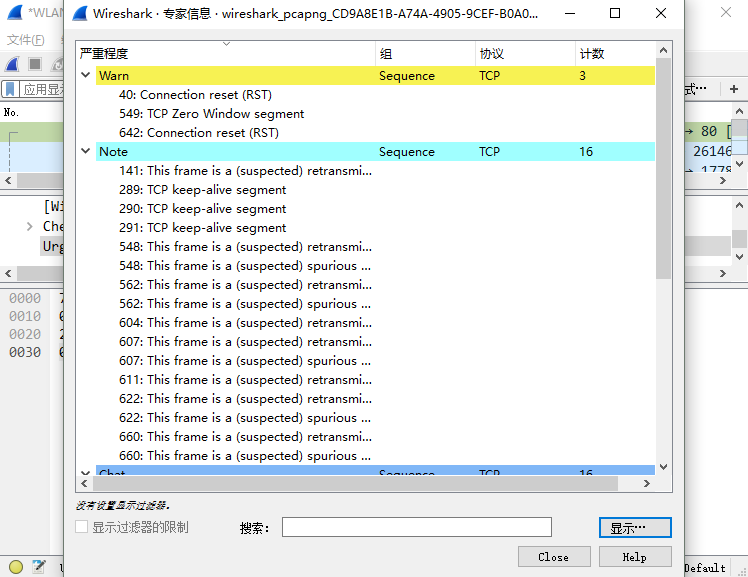Open the 显示… options button
Image resolution: width=748 pixels, height=577 pixels.
point(635,527)
